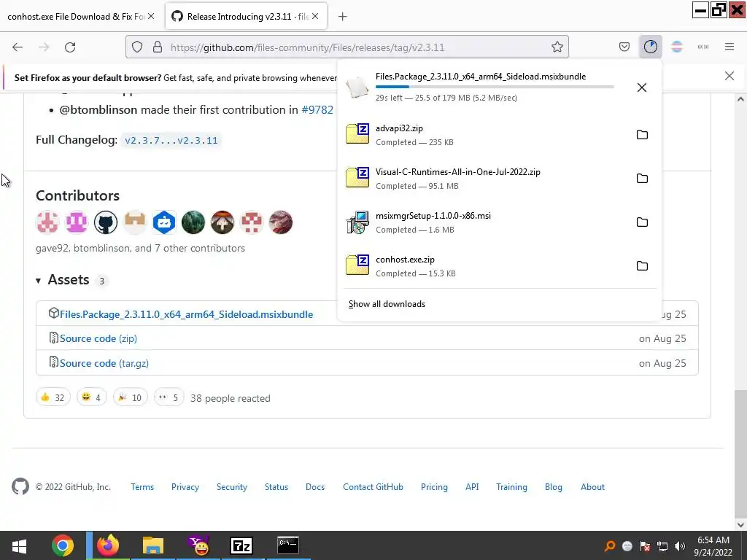Open the GitHub octocat contributor avatar

[106, 222]
